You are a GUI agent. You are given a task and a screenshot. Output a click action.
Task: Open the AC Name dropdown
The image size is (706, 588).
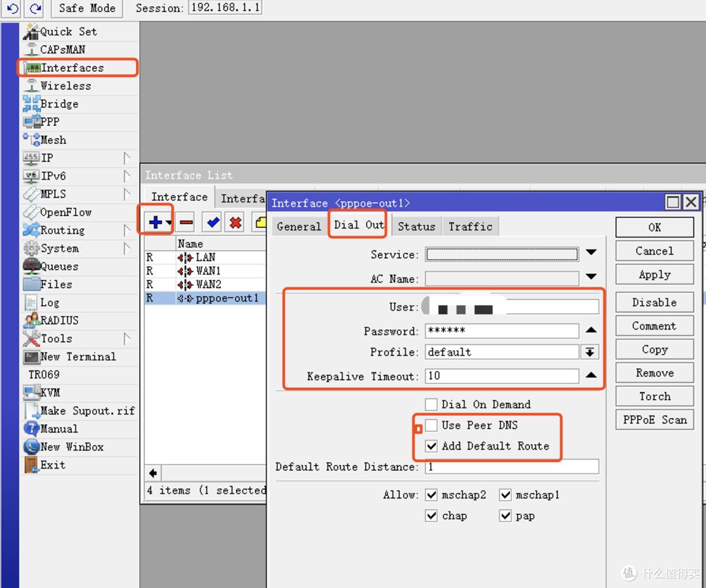tap(592, 276)
